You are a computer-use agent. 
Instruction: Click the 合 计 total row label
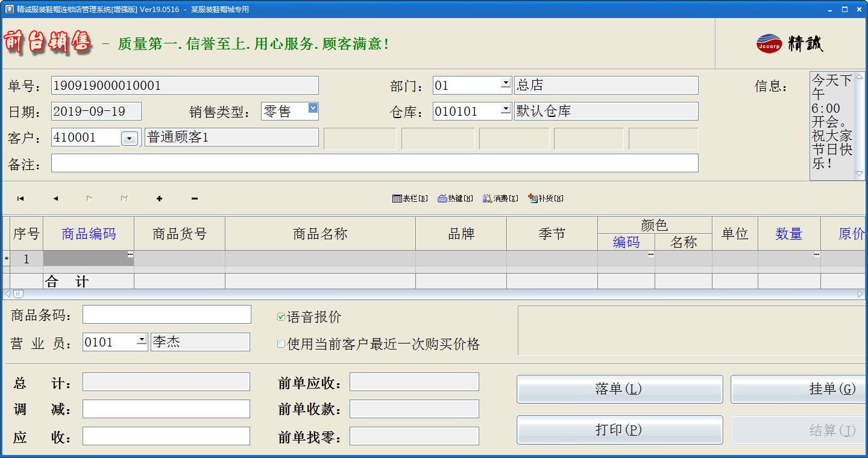click(x=67, y=281)
